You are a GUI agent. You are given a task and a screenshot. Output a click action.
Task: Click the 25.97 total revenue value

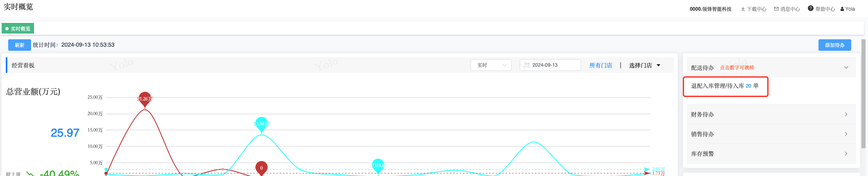click(65, 133)
